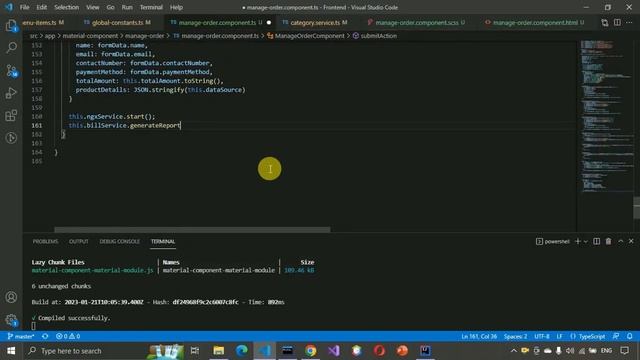
Task: Maximize the panel with up chevron
Action: [620, 241]
